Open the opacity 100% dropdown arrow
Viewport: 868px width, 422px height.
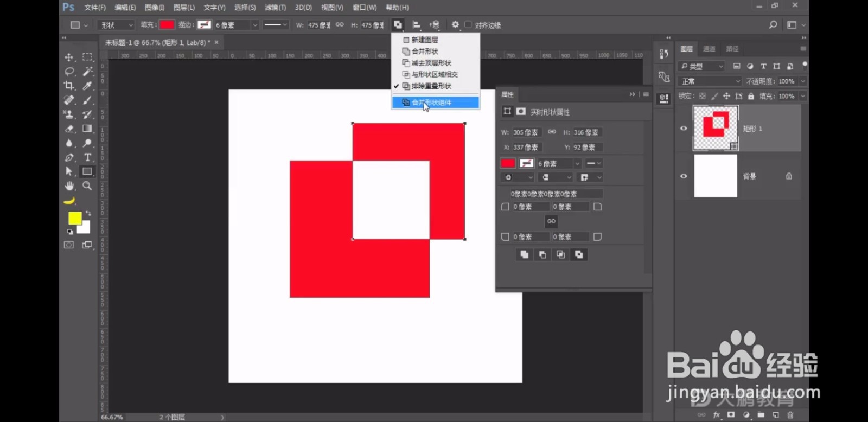tap(803, 81)
